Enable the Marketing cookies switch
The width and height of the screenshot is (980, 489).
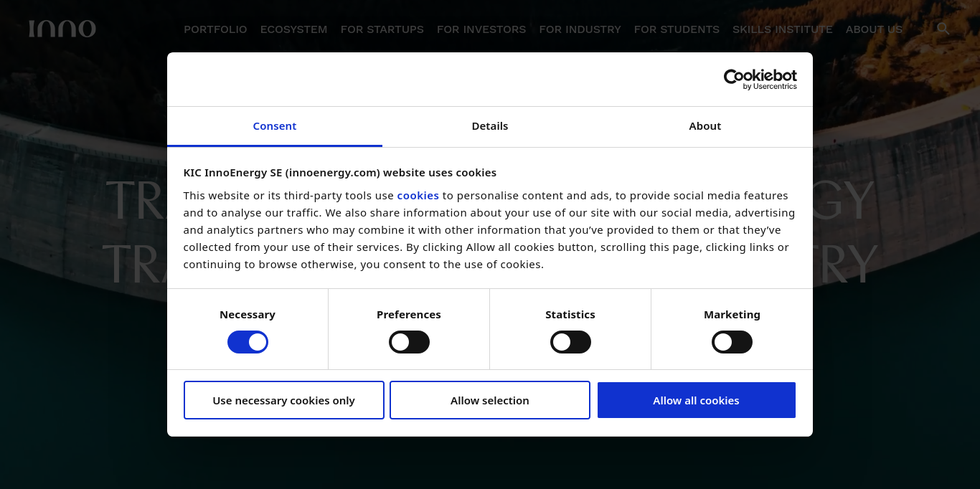(x=732, y=342)
